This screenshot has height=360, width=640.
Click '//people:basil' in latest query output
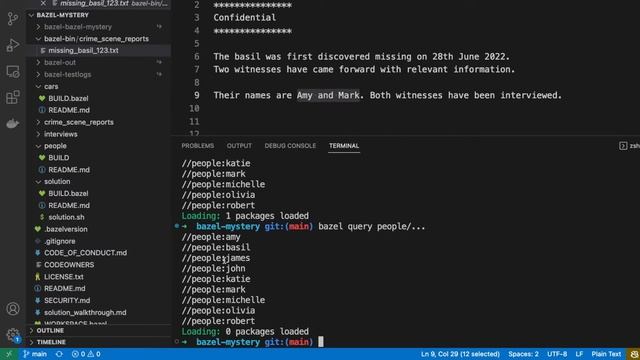(216, 247)
